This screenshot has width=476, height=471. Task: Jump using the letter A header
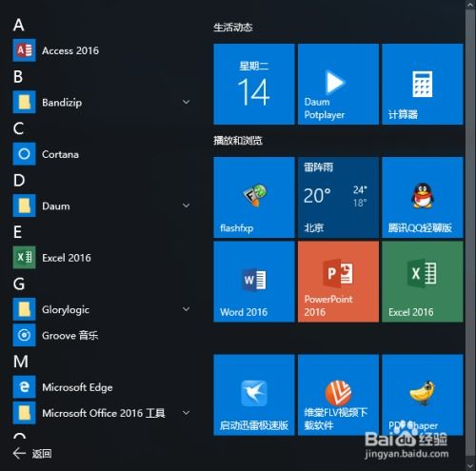point(19,25)
